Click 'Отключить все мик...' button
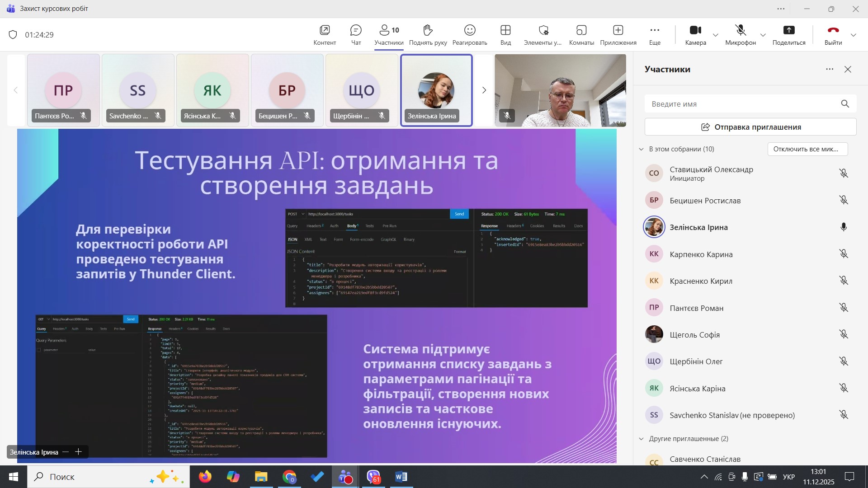The height and width of the screenshot is (488, 868). (807, 149)
